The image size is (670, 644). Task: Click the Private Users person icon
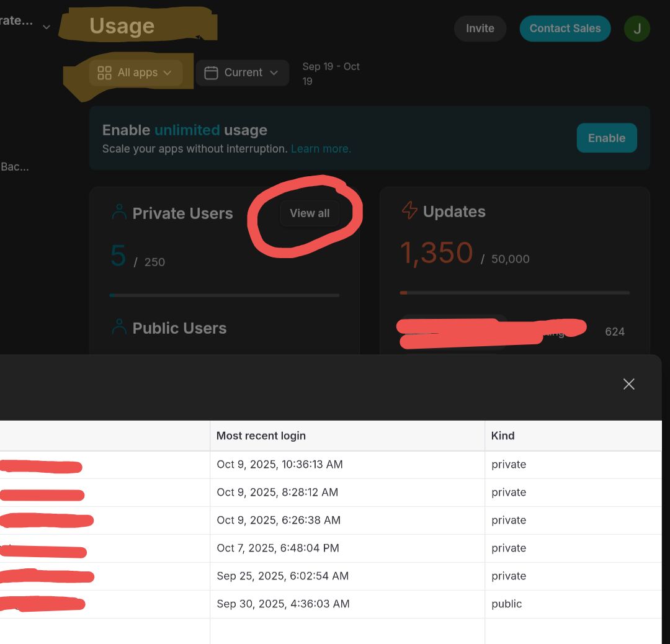tap(119, 213)
